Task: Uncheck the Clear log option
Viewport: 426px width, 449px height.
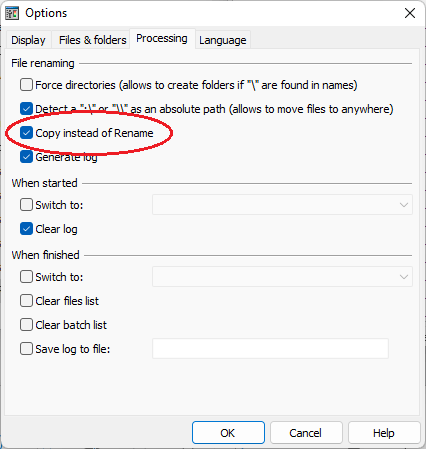Action: click(26, 229)
